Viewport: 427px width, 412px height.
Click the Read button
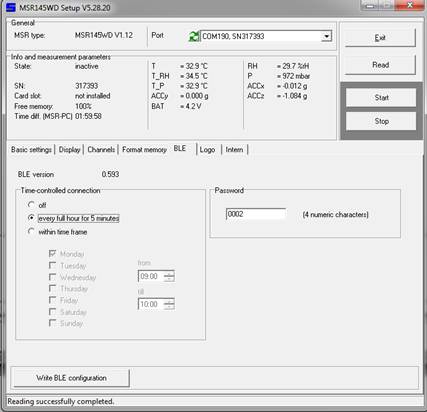pos(380,65)
